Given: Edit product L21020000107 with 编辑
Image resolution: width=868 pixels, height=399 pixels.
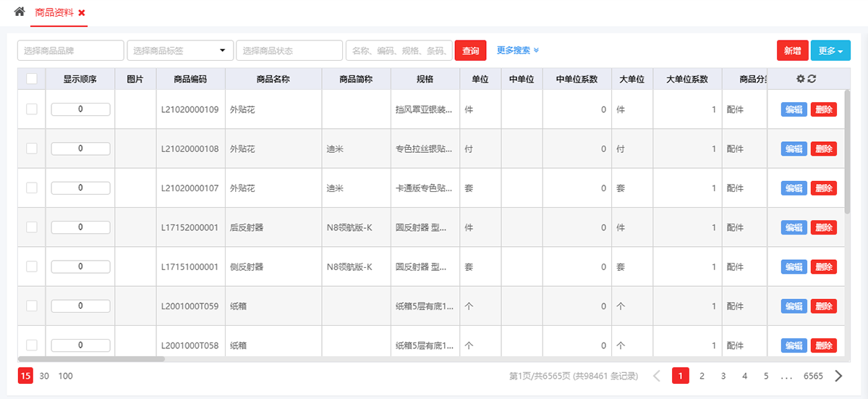Looking at the screenshot, I should click(x=794, y=188).
